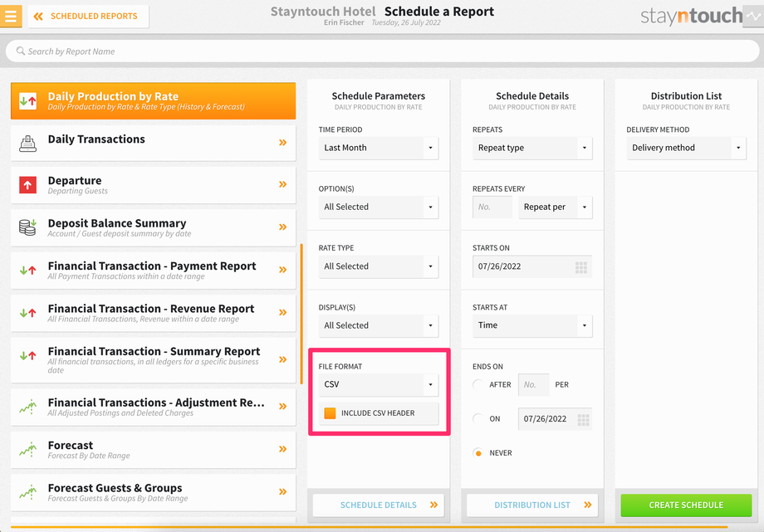
Task: Click the Summary Report arrows icon
Action: (x=27, y=356)
